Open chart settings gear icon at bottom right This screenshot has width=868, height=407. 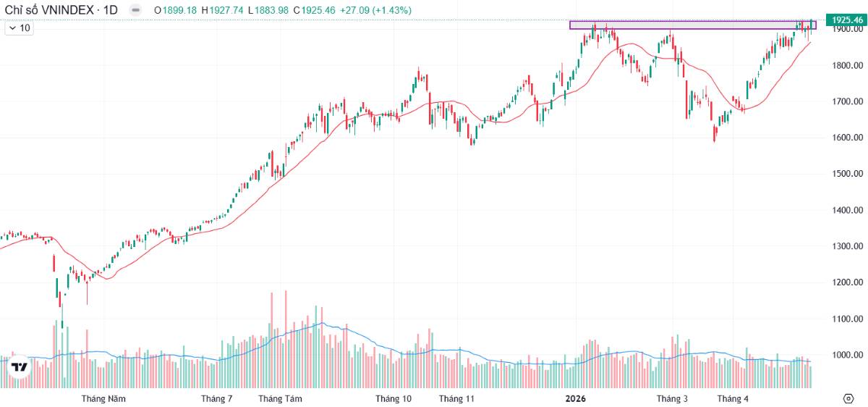click(x=848, y=398)
